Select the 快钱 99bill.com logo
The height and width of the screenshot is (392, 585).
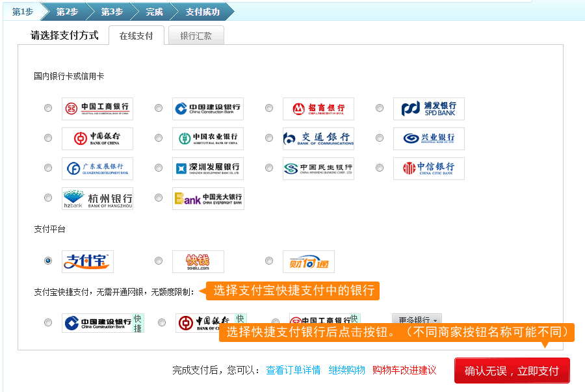tap(198, 261)
